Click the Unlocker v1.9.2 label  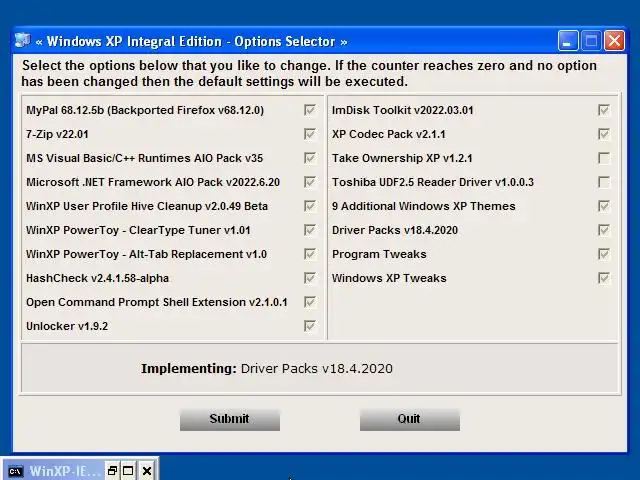[67, 327]
